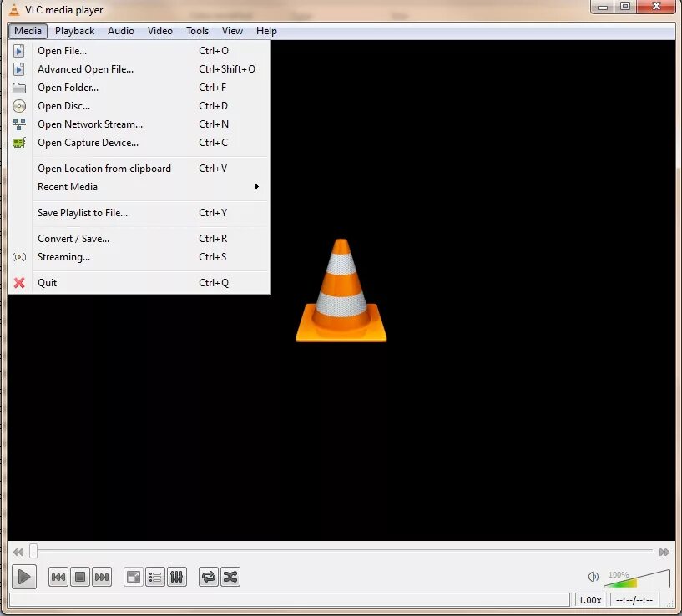This screenshot has width=682, height=616.
Task: Click the faster forward arrows icon
Action: click(x=664, y=552)
